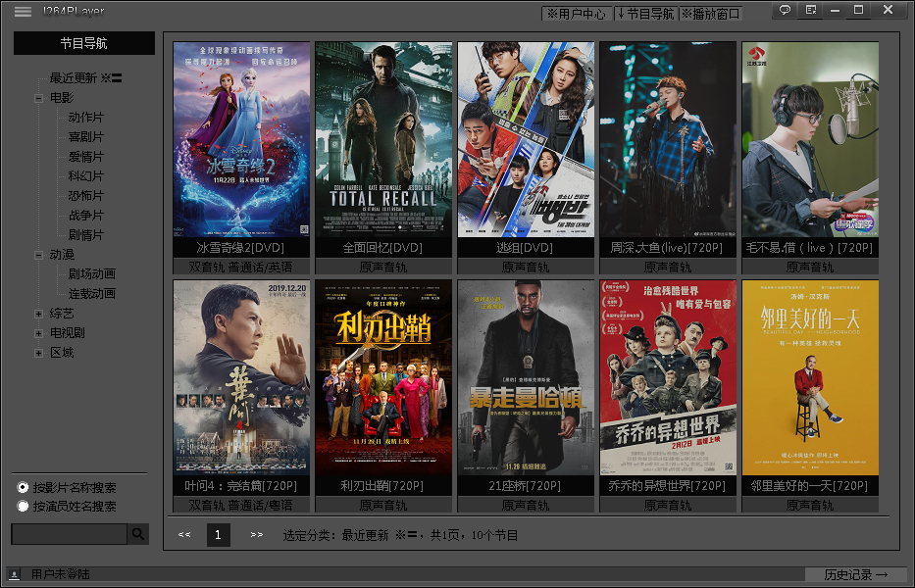915x588 pixels.
Task: Expand the 区域 tree node
Action: click(x=38, y=353)
